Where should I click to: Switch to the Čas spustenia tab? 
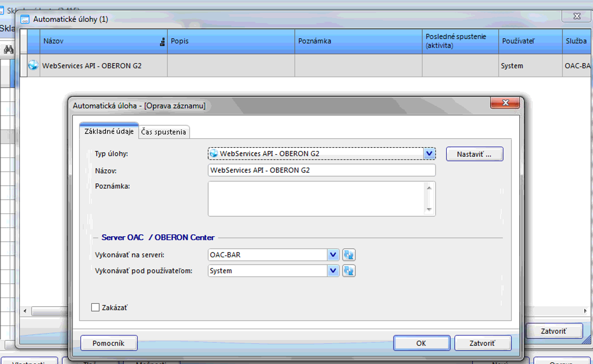tap(163, 132)
